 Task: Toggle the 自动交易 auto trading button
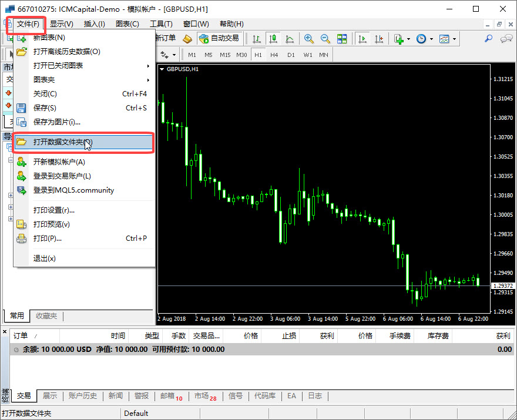pyautogui.click(x=219, y=39)
